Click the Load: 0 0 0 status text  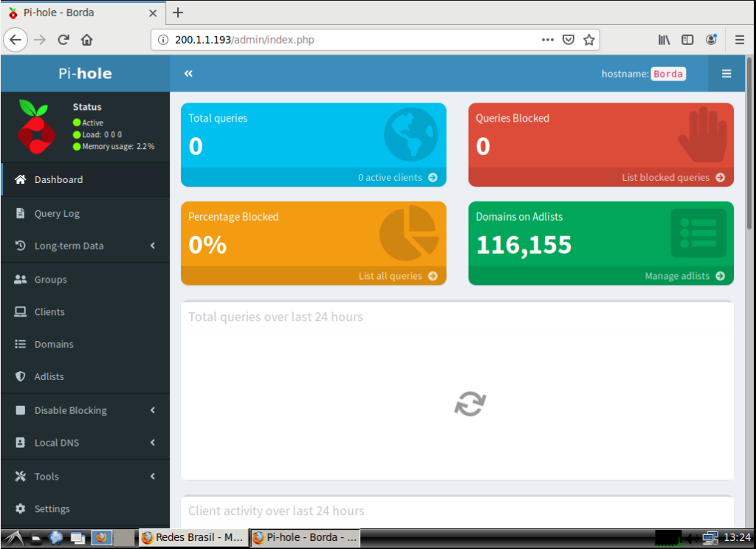tap(102, 134)
